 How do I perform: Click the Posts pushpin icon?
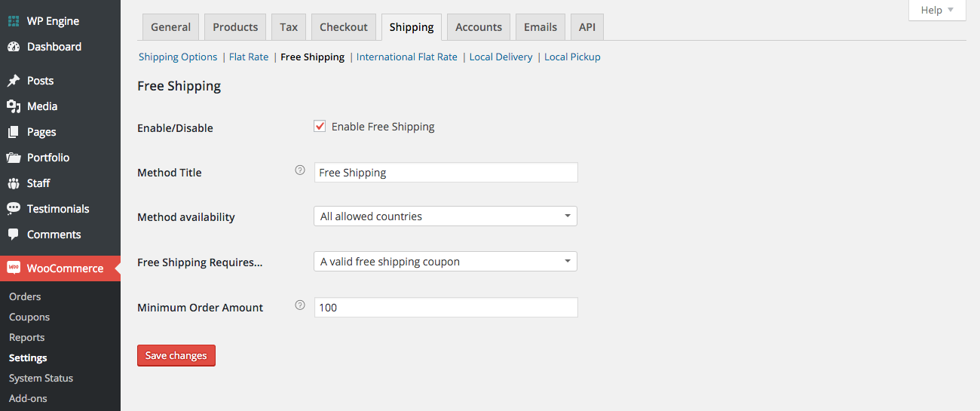(14, 81)
